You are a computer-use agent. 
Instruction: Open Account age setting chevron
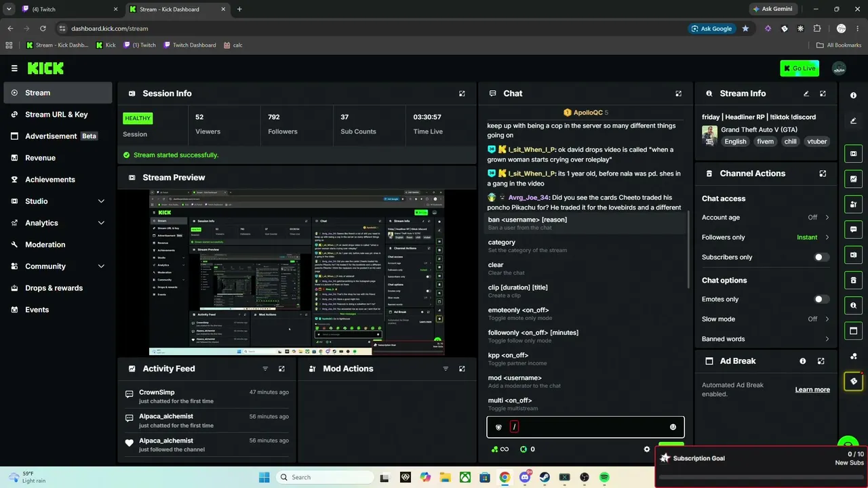[827, 218]
